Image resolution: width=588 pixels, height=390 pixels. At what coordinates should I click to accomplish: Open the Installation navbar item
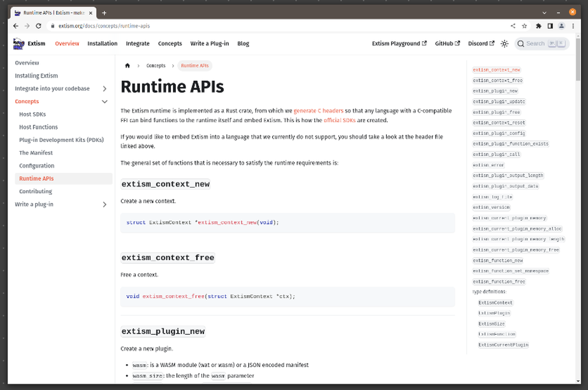tap(102, 44)
